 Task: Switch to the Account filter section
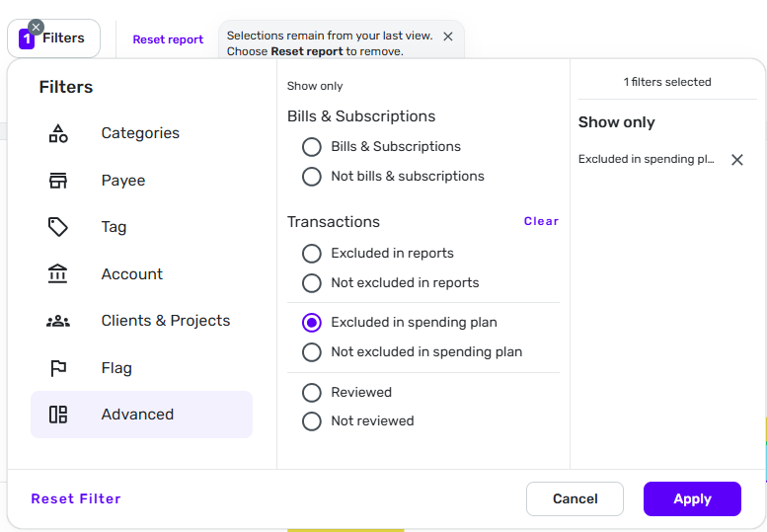click(x=131, y=274)
